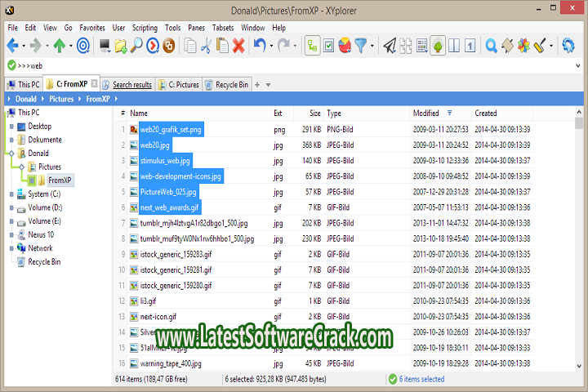This screenshot has width=588, height=392.
Task: Click the Undo arrow icon
Action: click(260, 46)
